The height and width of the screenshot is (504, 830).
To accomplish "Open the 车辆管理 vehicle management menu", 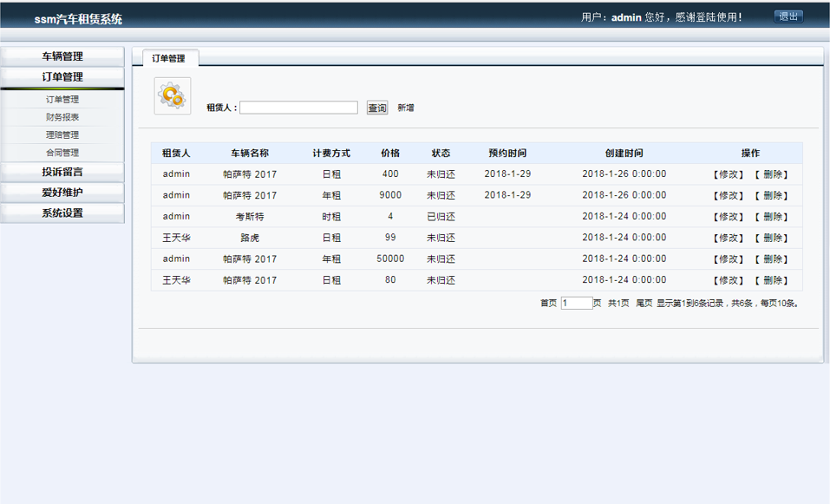I will [63, 57].
